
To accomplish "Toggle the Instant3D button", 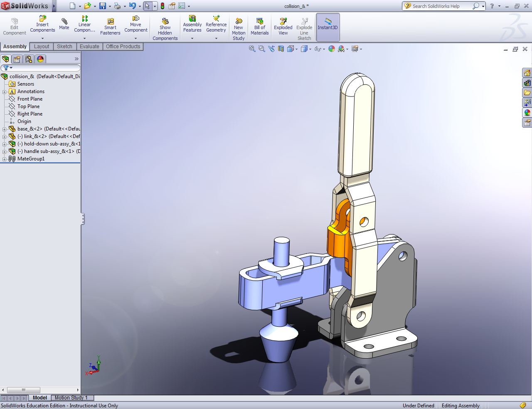I will (x=328, y=27).
